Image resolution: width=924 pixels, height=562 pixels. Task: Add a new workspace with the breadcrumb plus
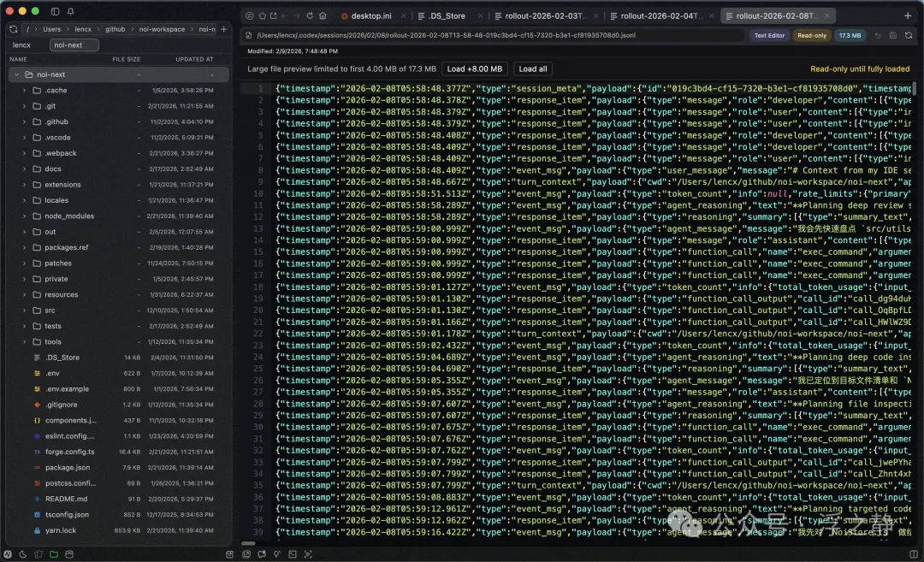[x=224, y=29]
